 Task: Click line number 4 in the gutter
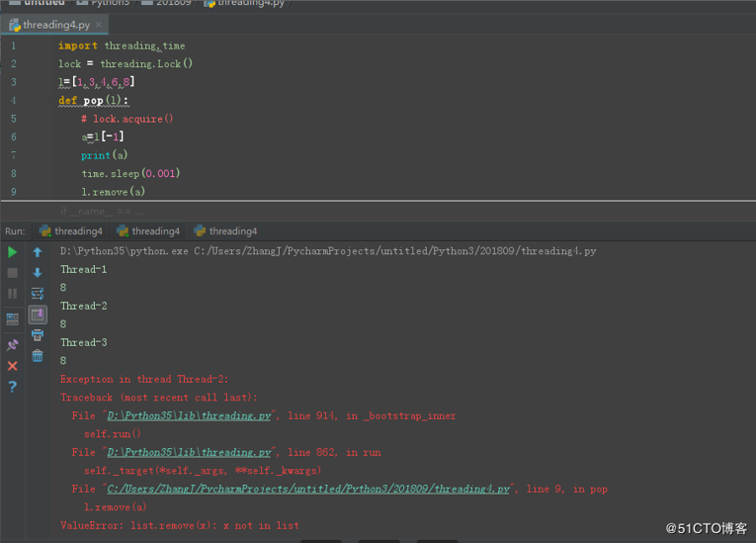click(x=14, y=101)
